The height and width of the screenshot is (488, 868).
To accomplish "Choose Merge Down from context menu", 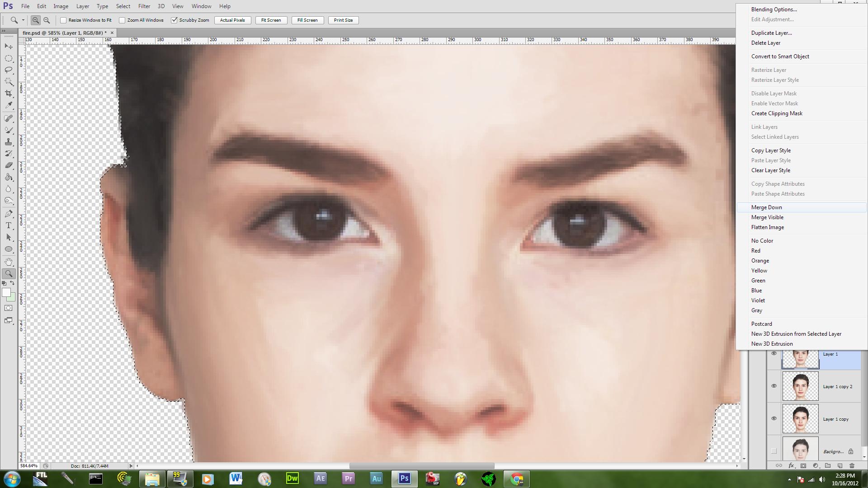I will pos(802,207).
